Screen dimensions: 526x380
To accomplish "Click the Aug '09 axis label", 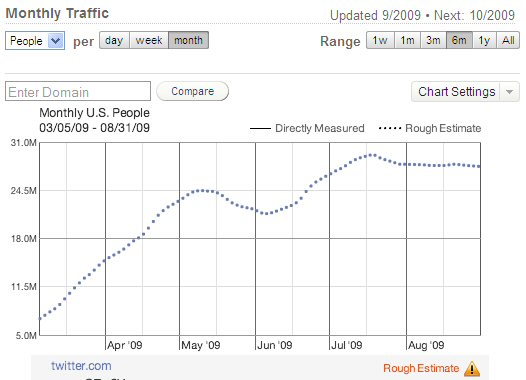I will click(x=426, y=345).
